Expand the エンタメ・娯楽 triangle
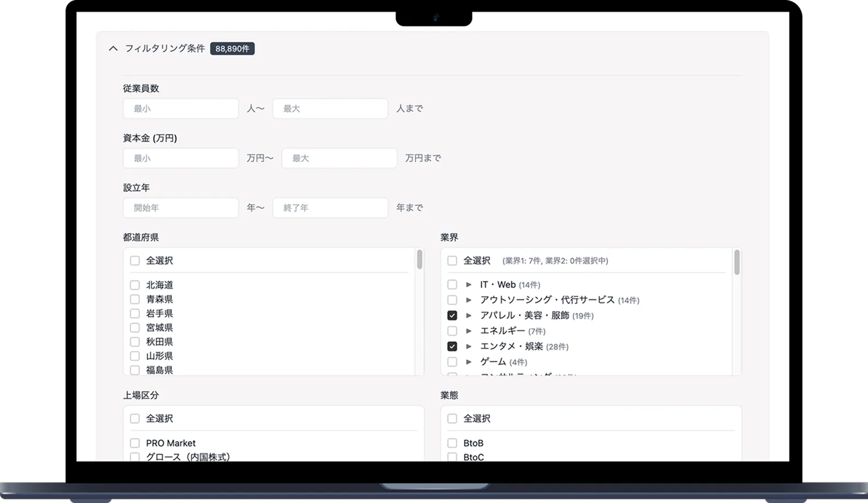 (468, 346)
